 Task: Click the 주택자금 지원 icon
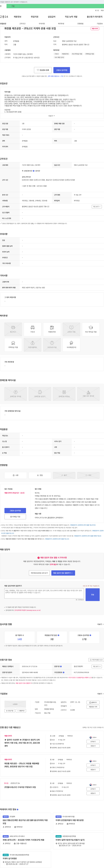tap(13, 345)
